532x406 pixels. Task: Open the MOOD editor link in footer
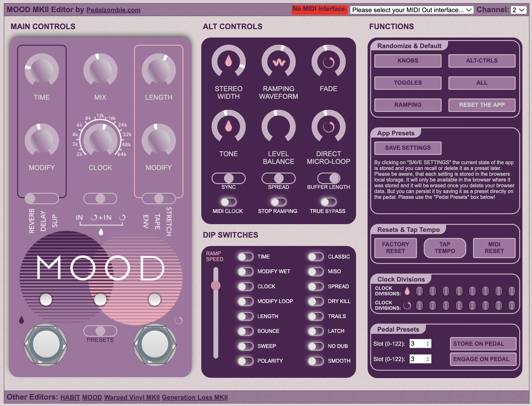click(92, 397)
